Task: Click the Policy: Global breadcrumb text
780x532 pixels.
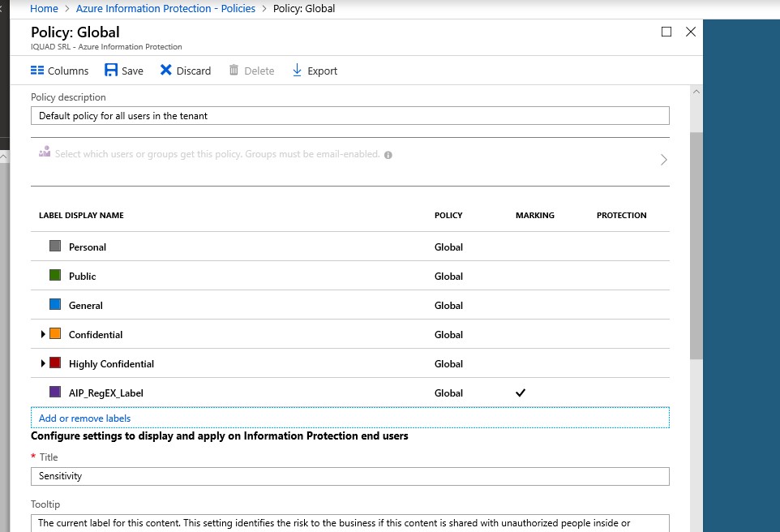Action: [304, 8]
